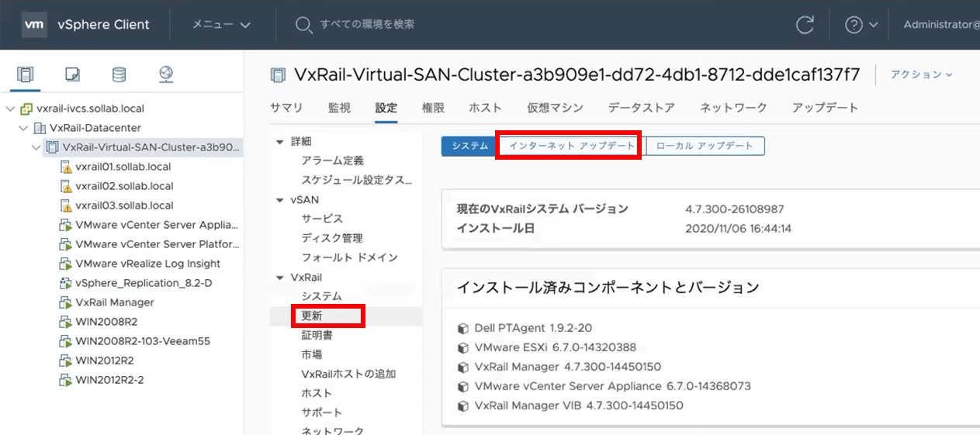This screenshot has width=980, height=435.
Task: Click the VM icon for VxRail Manager
Action: click(x=66, y=302)
